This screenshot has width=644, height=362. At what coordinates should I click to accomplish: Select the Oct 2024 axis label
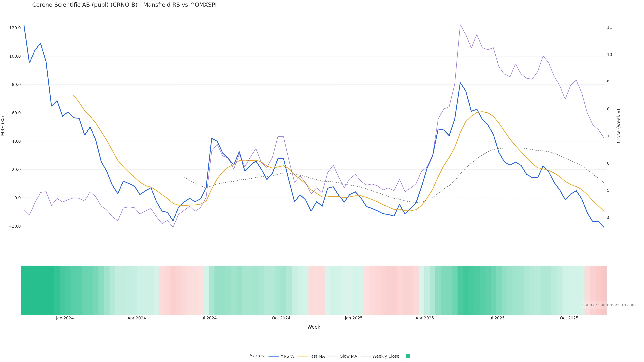(281, 318)
